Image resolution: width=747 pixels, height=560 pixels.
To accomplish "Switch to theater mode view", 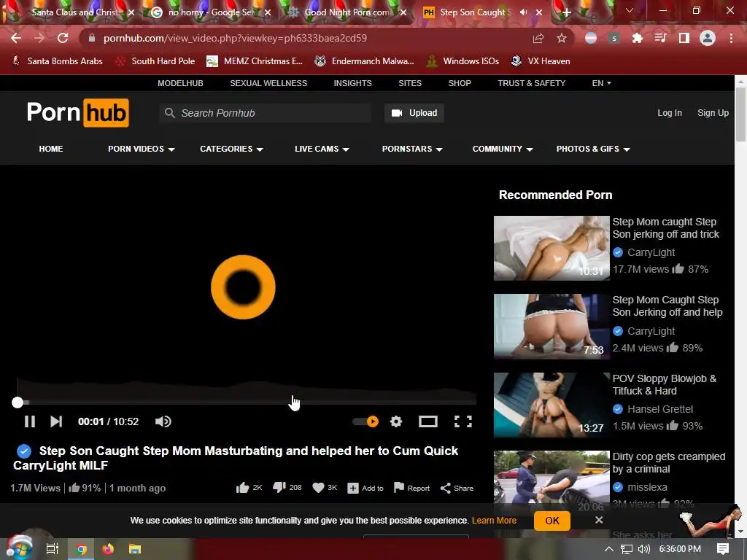I will 427,421.
